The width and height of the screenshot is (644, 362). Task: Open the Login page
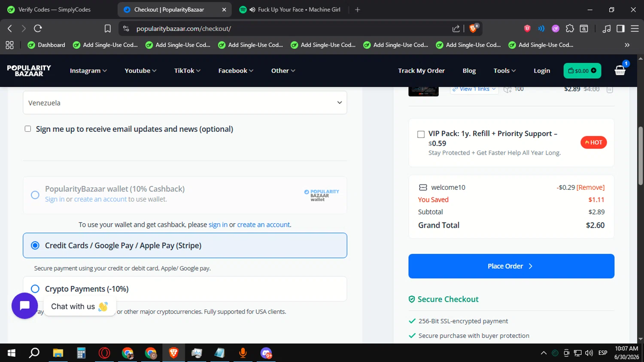(542, 71)
